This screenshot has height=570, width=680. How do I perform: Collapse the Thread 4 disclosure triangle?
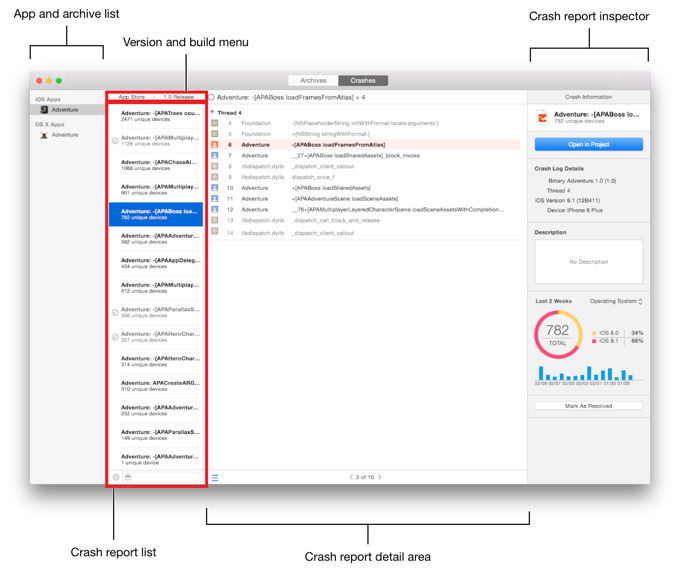point(212,112)
